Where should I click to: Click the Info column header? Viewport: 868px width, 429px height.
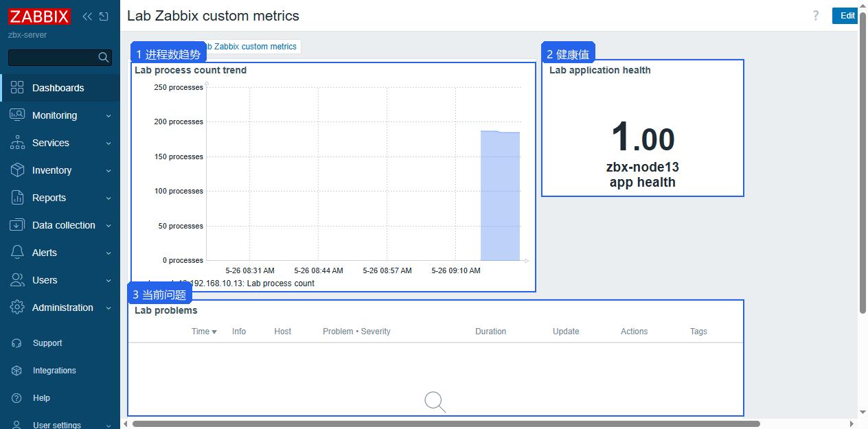tap(239, 332)
